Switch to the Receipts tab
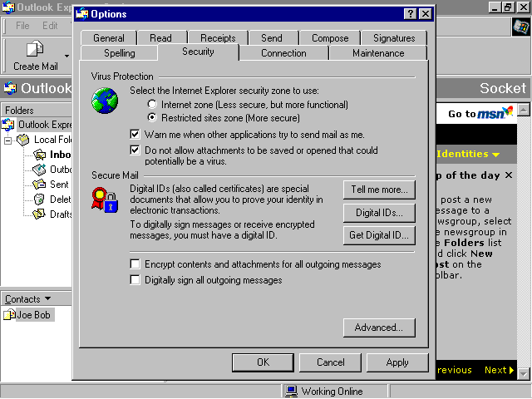Viewport: 532px width, 399px height. click(218, 38)
